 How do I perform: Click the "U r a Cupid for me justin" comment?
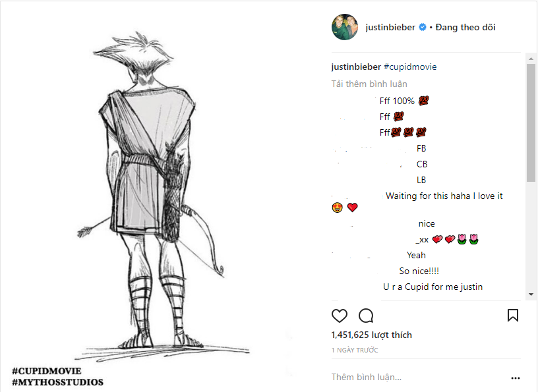(x=433, y=287)
